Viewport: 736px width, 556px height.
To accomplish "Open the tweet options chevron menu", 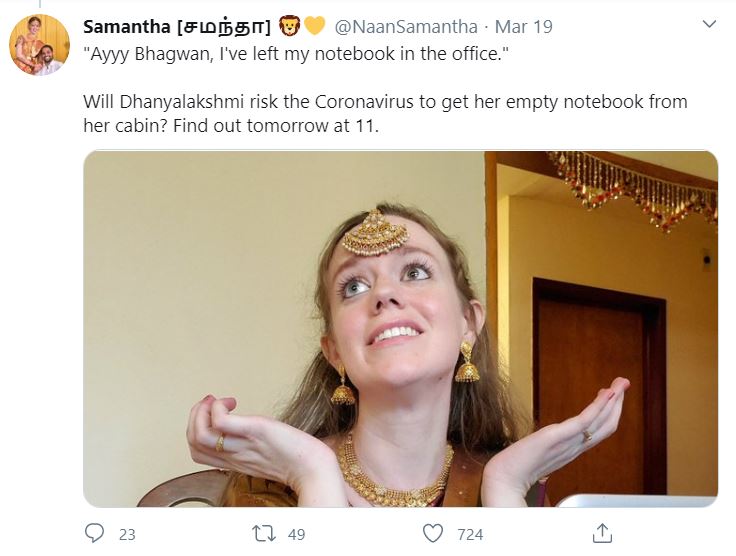I will (709, 24).
